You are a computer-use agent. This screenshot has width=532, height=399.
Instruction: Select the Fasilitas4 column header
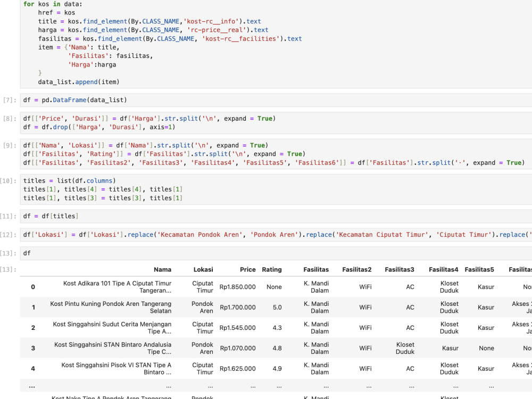444,269
